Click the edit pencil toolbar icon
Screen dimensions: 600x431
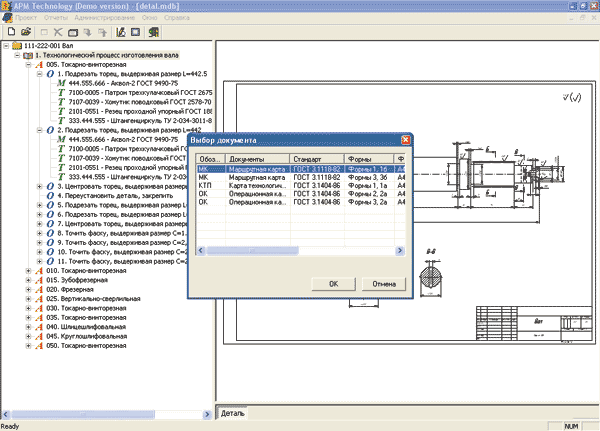point(121,32)
